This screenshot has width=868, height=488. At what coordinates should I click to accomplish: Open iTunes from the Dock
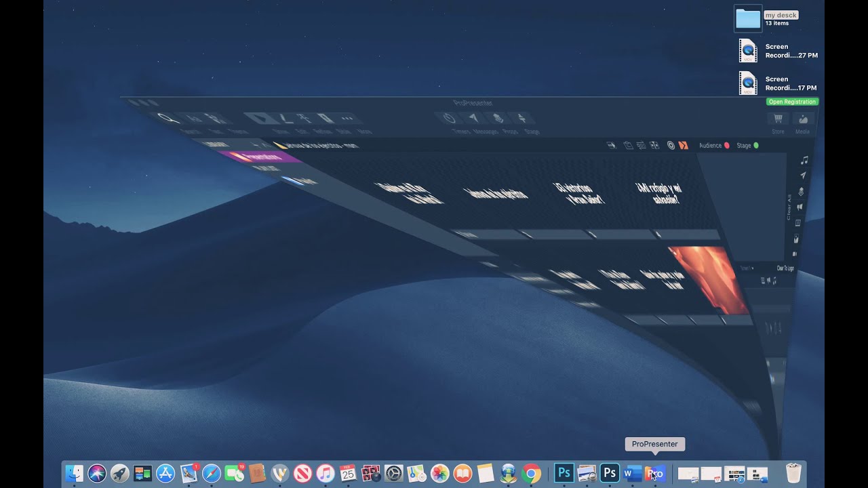click(x=325, y=473)
